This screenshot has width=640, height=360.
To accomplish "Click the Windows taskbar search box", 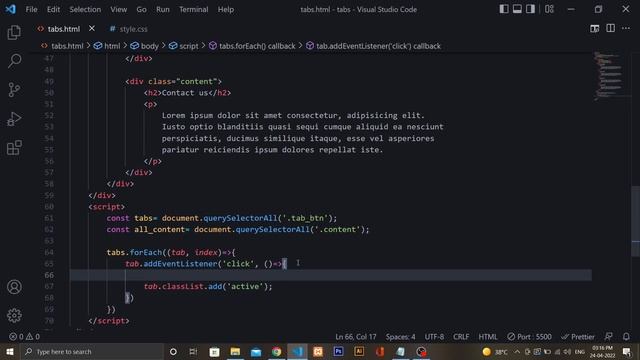I will click(92, 351).
